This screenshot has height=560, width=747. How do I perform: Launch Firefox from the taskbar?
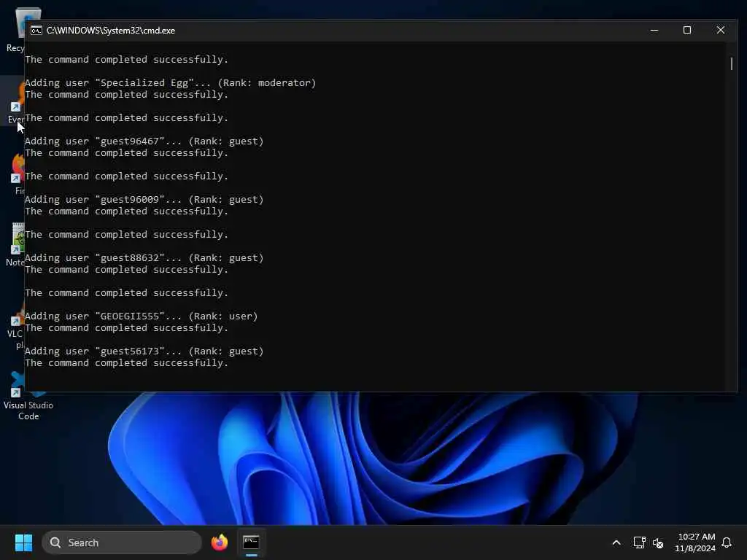point(219,542)
